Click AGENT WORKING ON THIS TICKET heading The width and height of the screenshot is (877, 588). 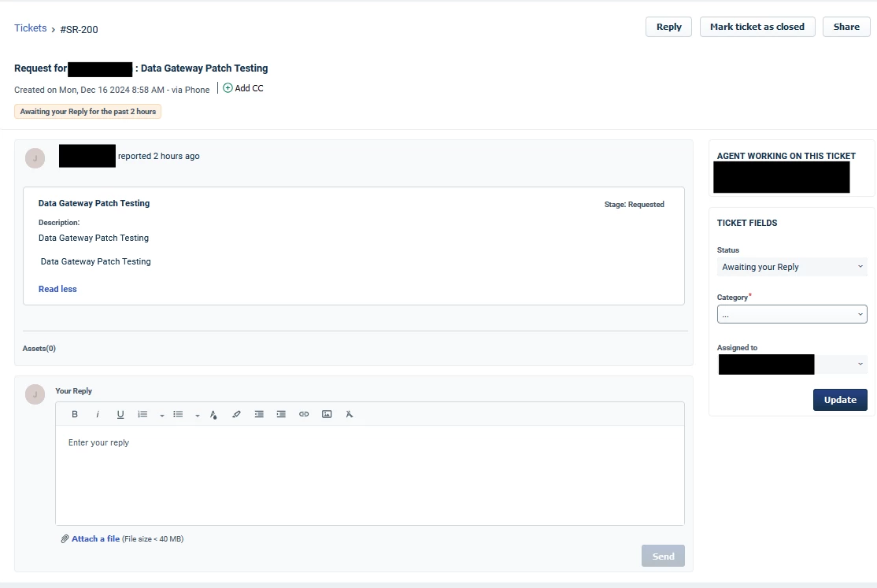786,156
